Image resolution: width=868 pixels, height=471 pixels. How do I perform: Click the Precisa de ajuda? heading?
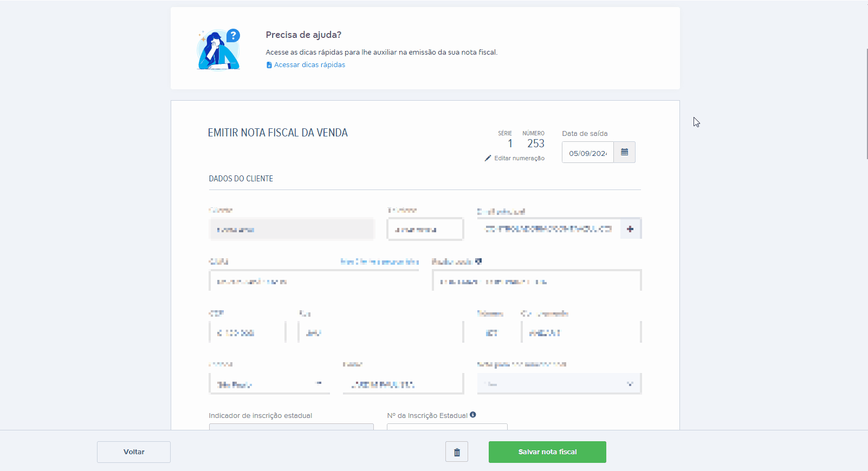303,35
